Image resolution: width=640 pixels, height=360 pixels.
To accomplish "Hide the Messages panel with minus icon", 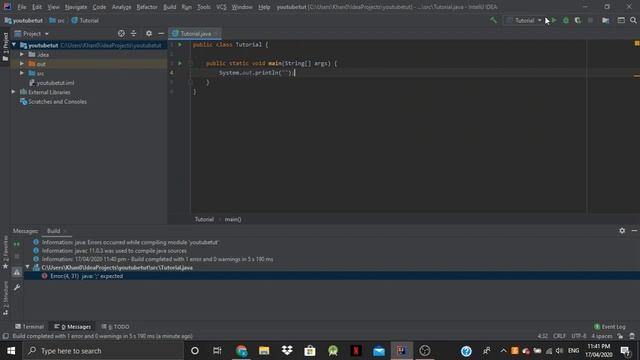I will 634,231.
